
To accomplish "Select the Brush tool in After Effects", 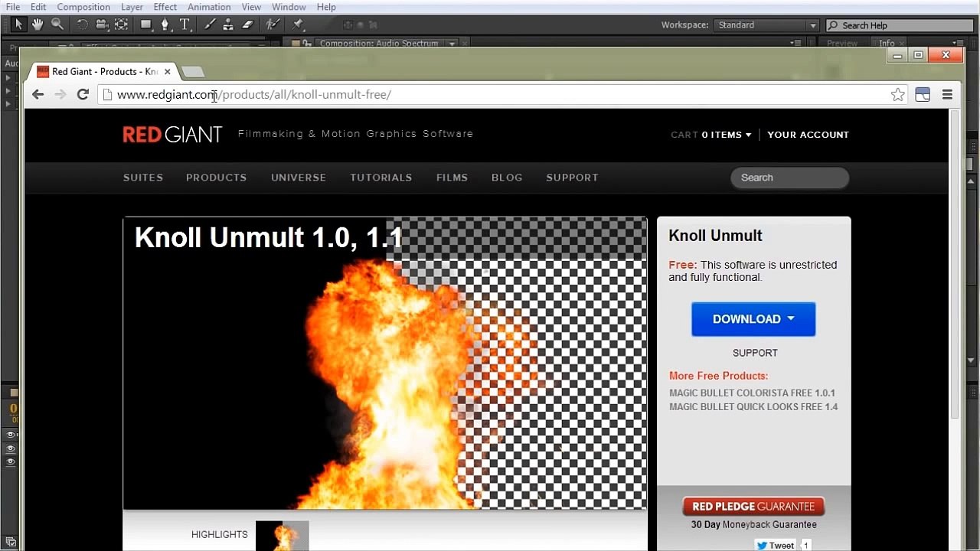I will pos(210,24).
